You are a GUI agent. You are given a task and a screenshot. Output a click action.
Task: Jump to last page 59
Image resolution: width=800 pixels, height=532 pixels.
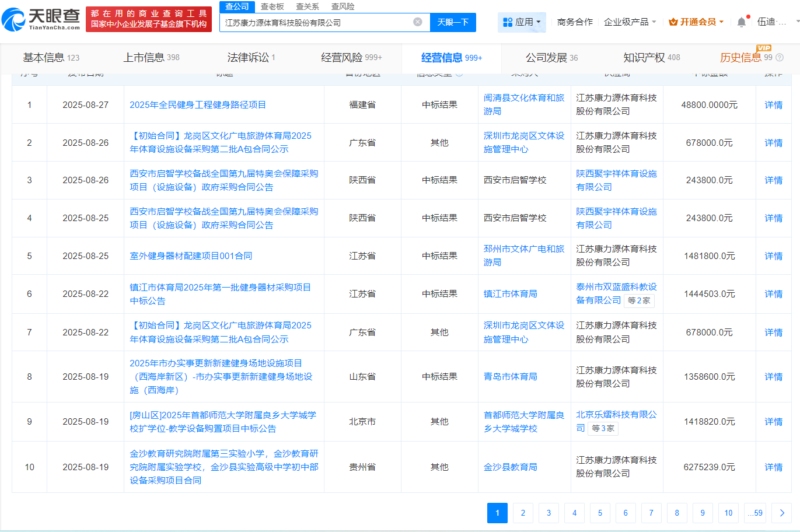(755, 513)
